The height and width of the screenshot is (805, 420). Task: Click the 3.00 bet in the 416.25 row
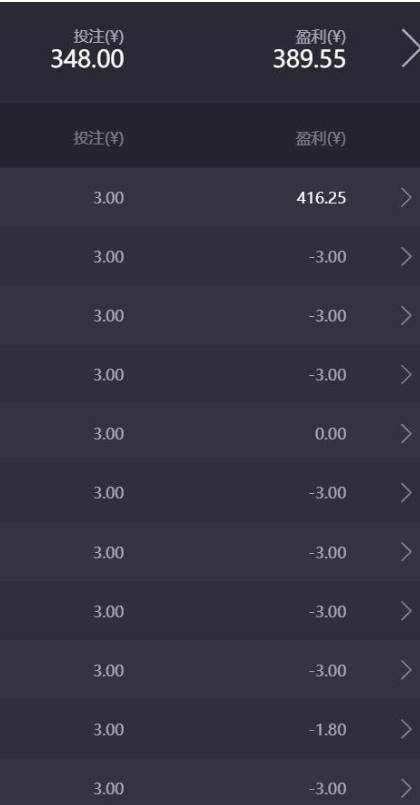108,198
